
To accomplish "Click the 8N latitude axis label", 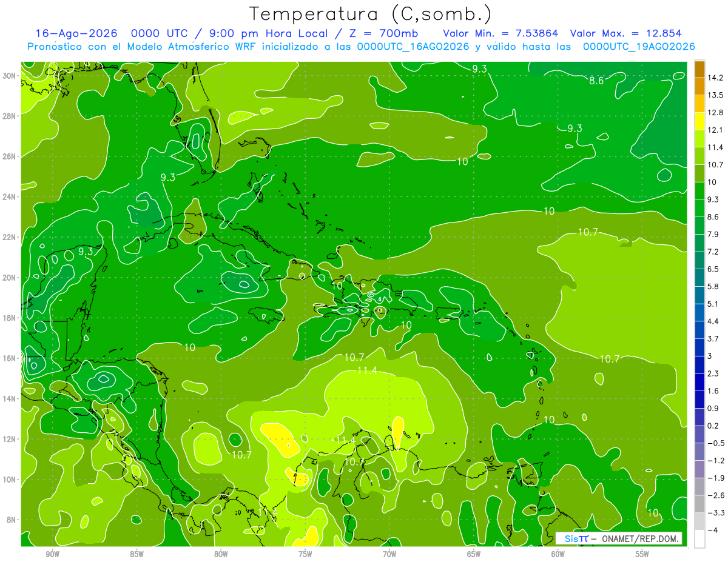I will 12,520.
